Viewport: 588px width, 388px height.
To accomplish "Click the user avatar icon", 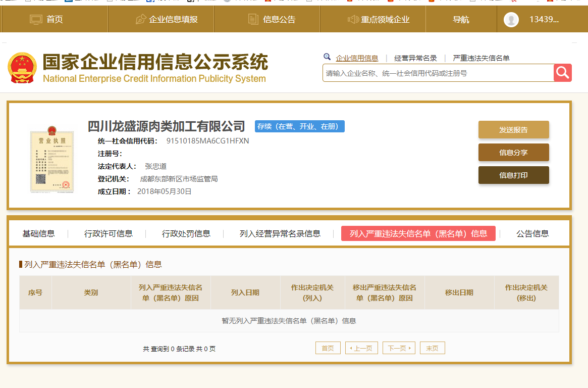I will tap(511, 20).
